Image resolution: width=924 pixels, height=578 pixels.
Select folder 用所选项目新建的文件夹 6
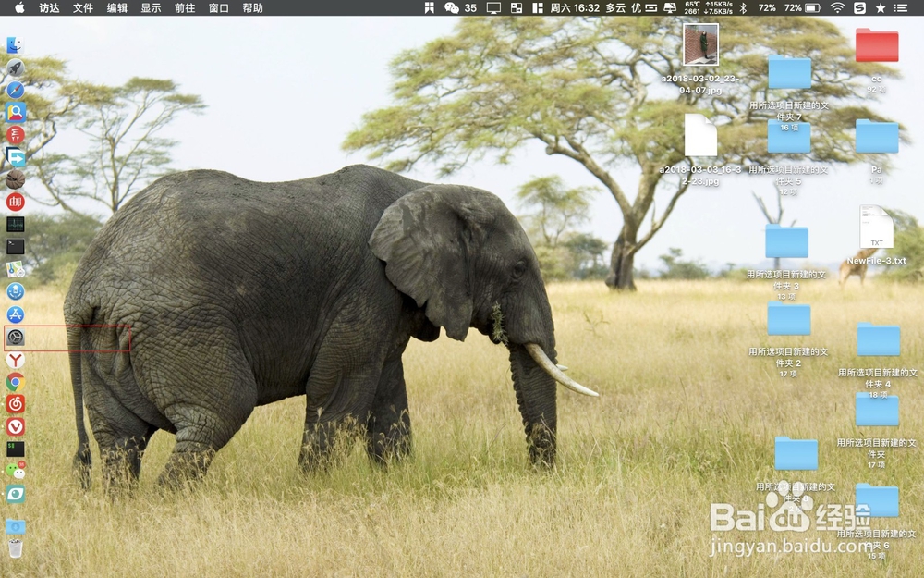point(878,500)
